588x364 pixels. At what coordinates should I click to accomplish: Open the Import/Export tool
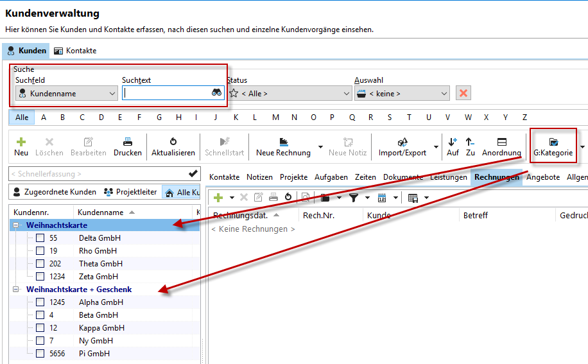[402, 146]
